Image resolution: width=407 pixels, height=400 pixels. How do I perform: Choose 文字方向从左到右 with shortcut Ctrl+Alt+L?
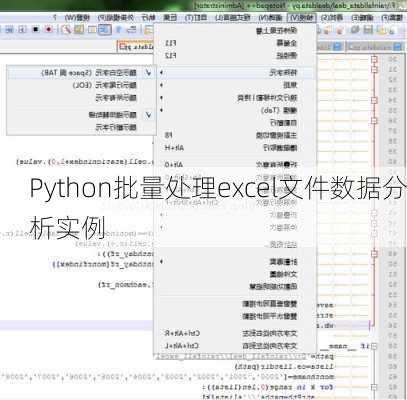pyautogui.click(x=235, y=346)
